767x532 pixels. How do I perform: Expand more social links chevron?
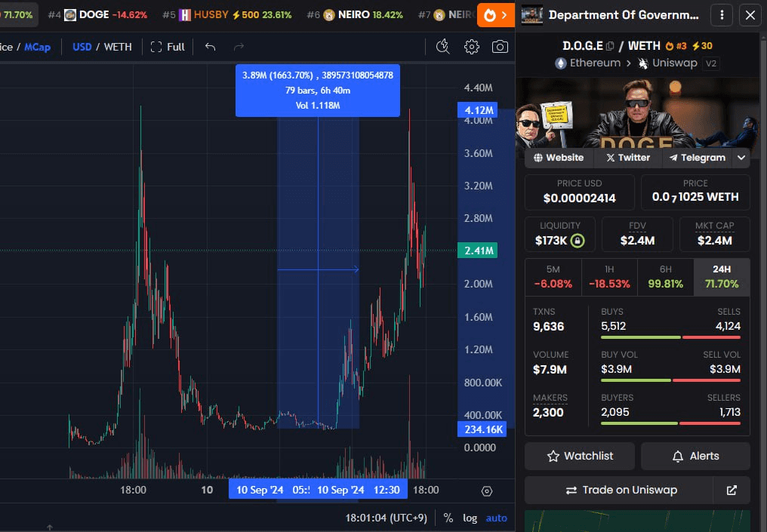(x=741, y=158)
